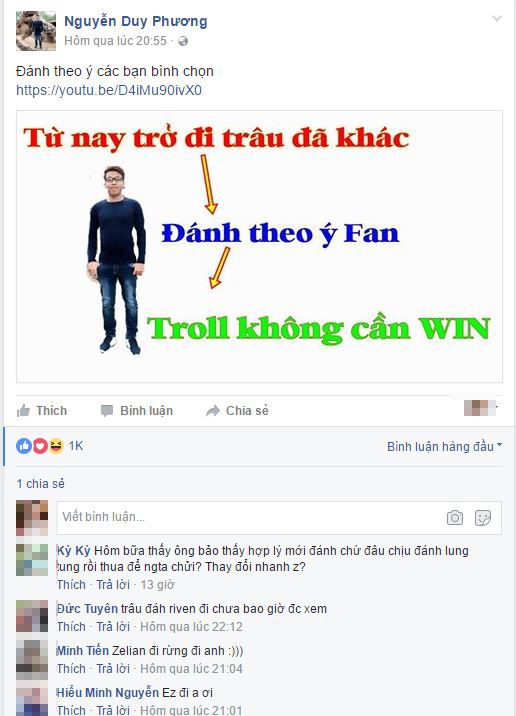Open Nguyễn Duy Phương's profile name
The width and height of the screenshot is (516, 716).
pyautogui.click(x=136, y=21)
